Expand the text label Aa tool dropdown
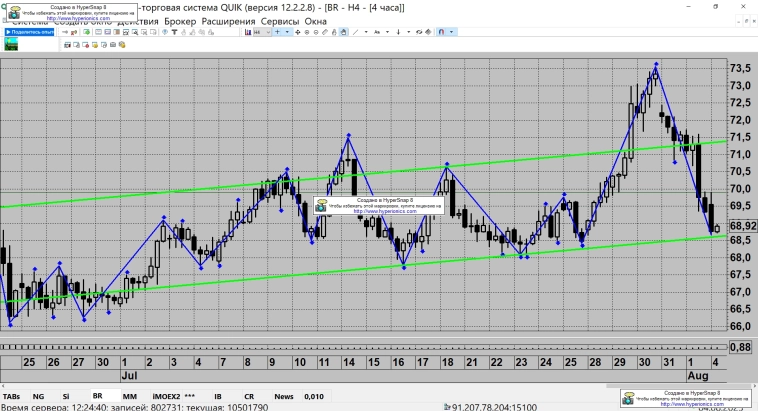The width and height of the screenshot is (758, 411). pyautogui.click(x=387, y=32)
